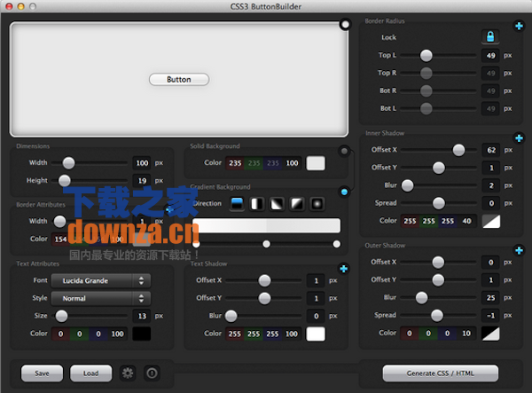Open the Style dropdown showing Normal
This screenshot has width=532, height=393.
coord(101,298)
